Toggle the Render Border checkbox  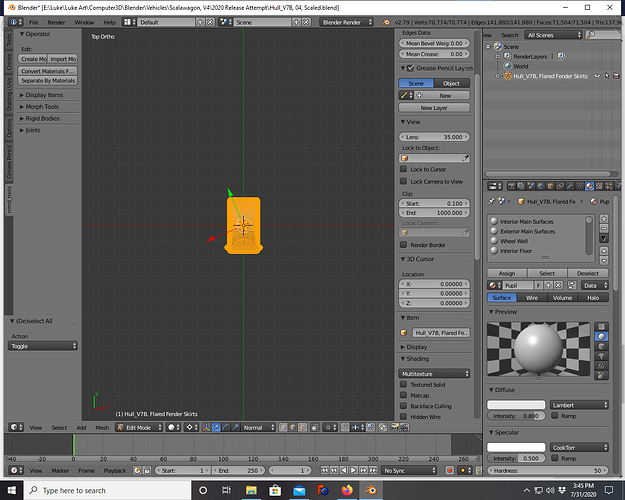click(403, 245)
